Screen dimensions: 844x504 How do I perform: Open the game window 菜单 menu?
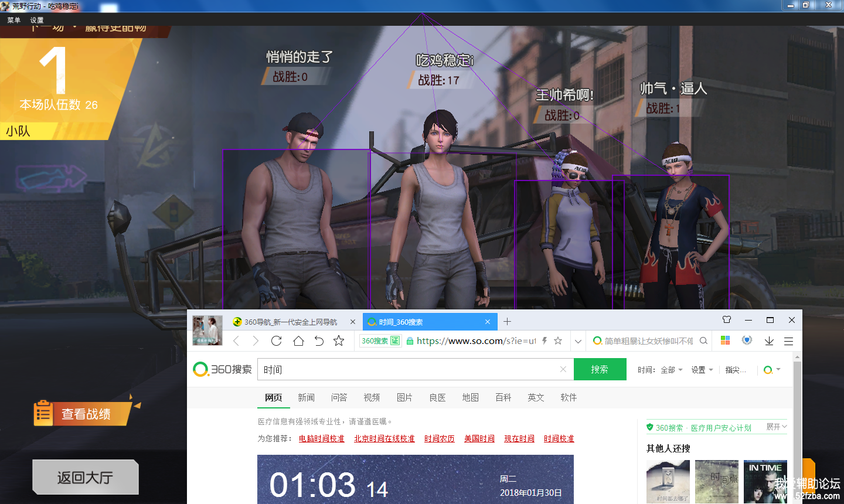(13, 20)
